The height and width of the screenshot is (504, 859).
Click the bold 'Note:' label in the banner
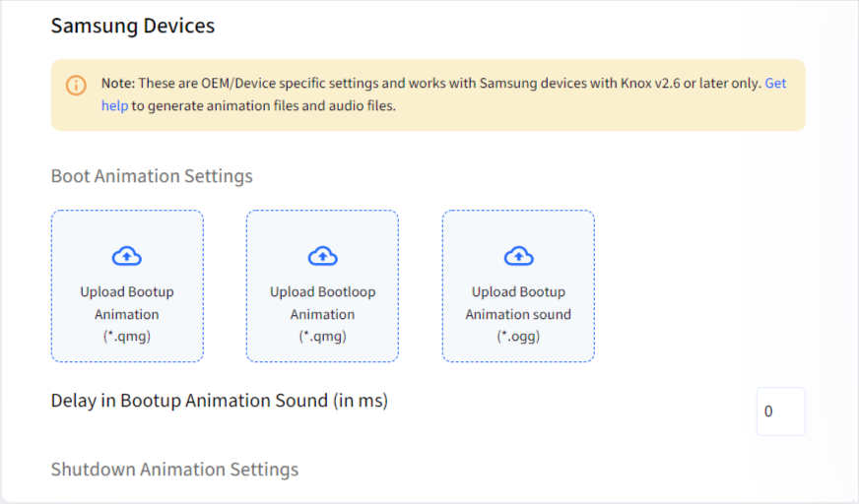pyautogui.click(x=118, y=83)
